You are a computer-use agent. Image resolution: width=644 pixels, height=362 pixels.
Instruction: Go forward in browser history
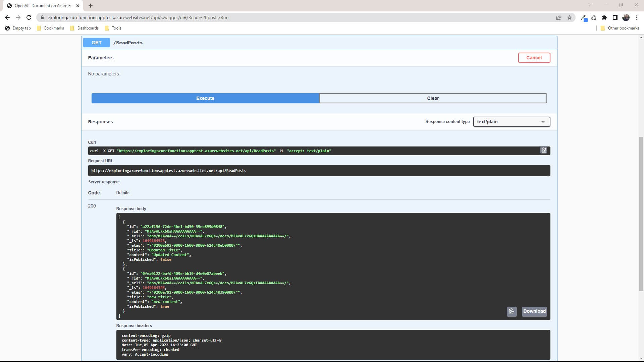pos(18,17)
